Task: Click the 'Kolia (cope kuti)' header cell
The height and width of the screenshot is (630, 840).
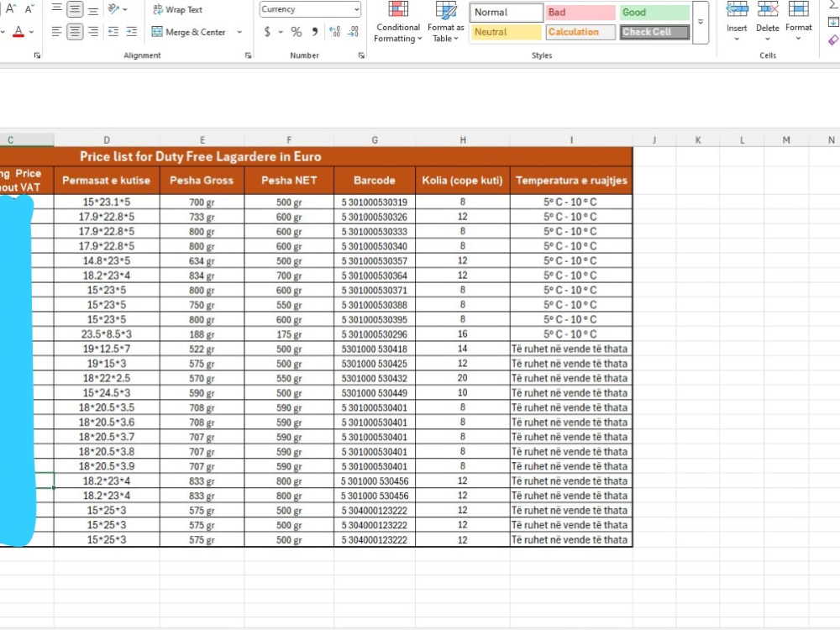Action: click(x=462, y=181)
